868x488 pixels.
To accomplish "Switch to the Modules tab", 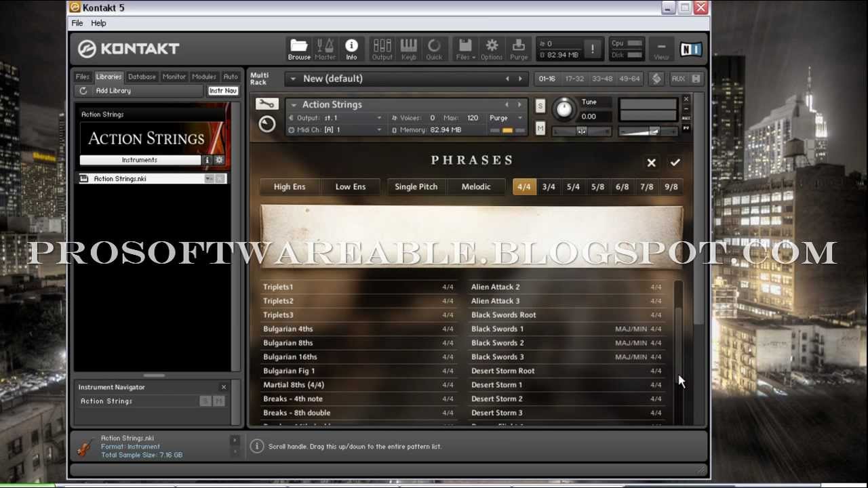I will pyautogui.click(x=203, y=77).
